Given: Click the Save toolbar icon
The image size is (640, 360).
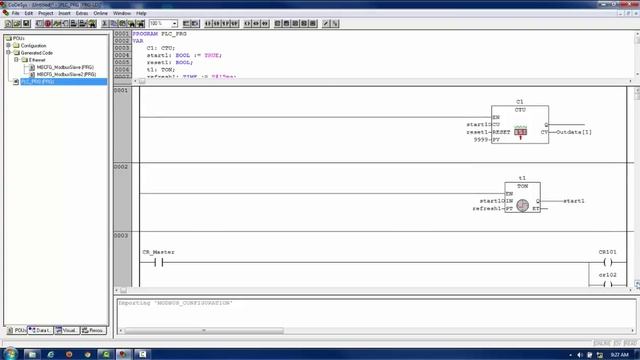Looking at the screenshot, I should (26, 24).
